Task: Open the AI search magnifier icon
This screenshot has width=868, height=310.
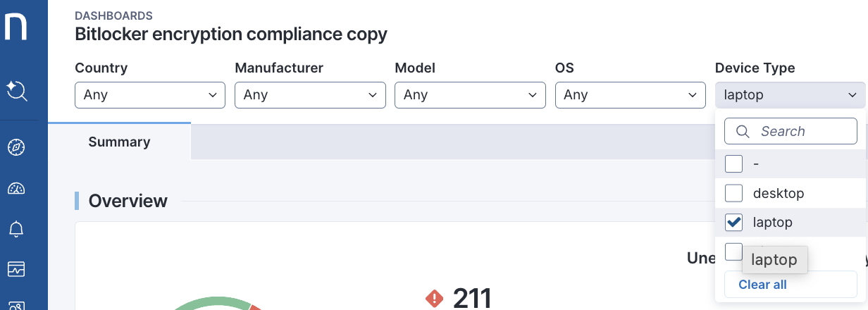Action: (x=16, y=91)
